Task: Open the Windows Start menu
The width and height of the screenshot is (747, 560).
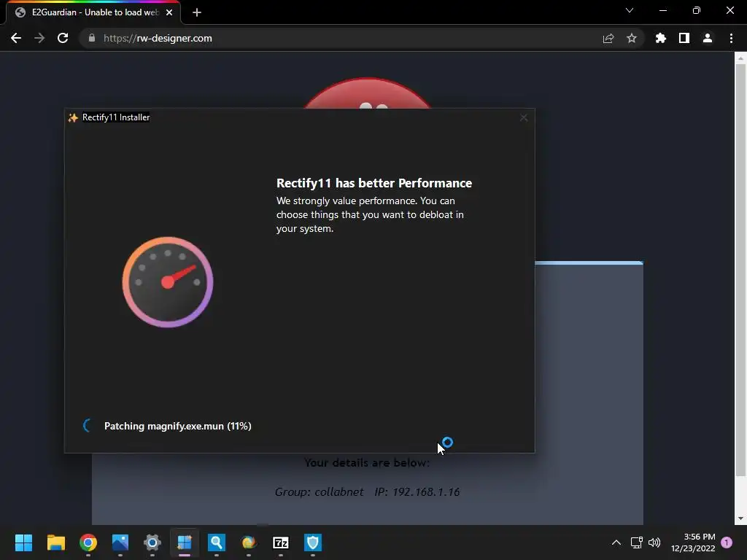Action: 23,542
